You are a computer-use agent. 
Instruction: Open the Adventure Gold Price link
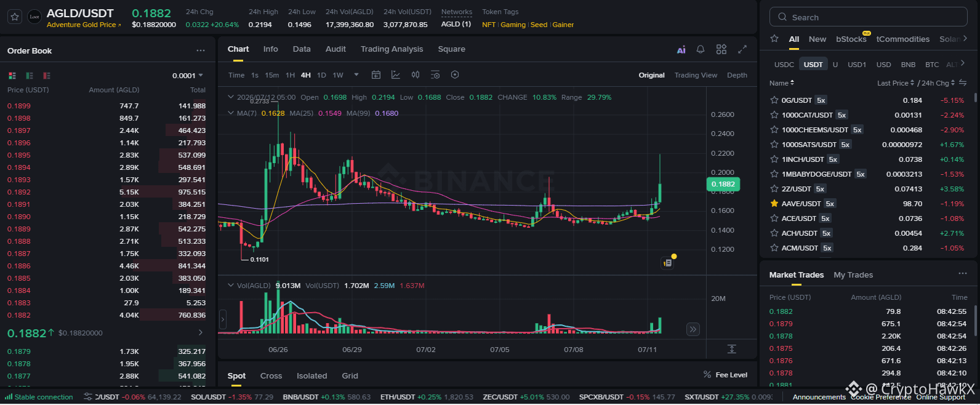pyautogui.click(x=84, y=25)
